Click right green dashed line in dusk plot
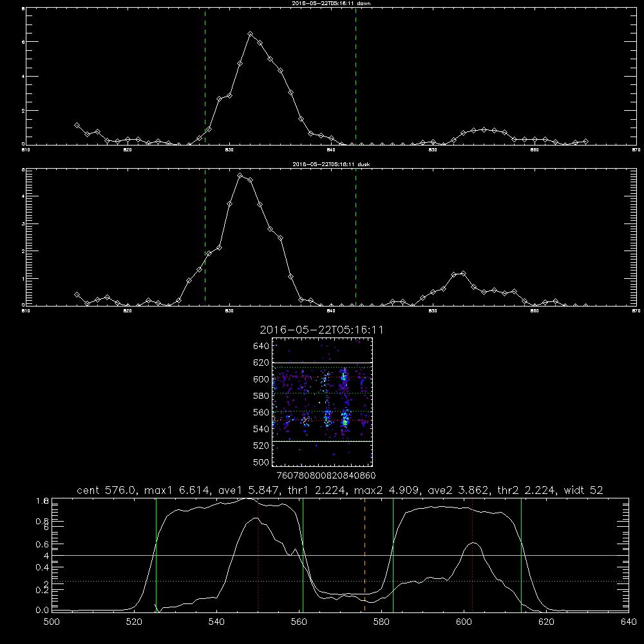644x644 pixels. [355, 237]
